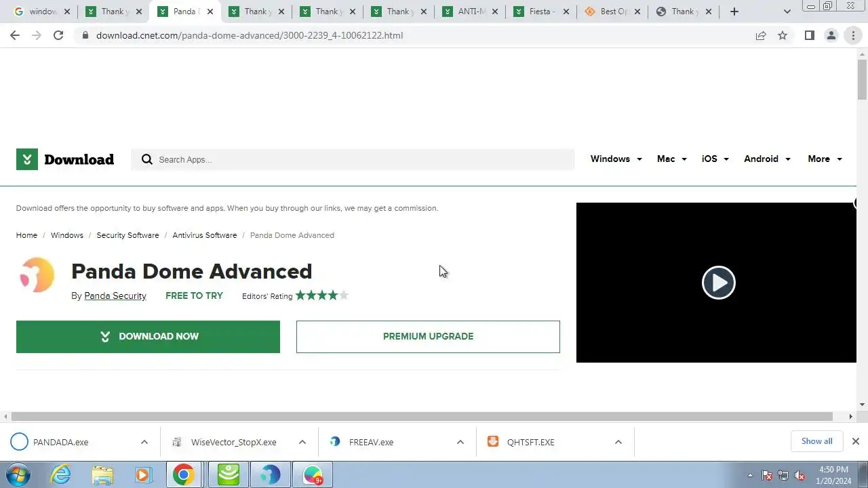
Task: Open options arrow for FREEAV.exe download
Action: 460,442
